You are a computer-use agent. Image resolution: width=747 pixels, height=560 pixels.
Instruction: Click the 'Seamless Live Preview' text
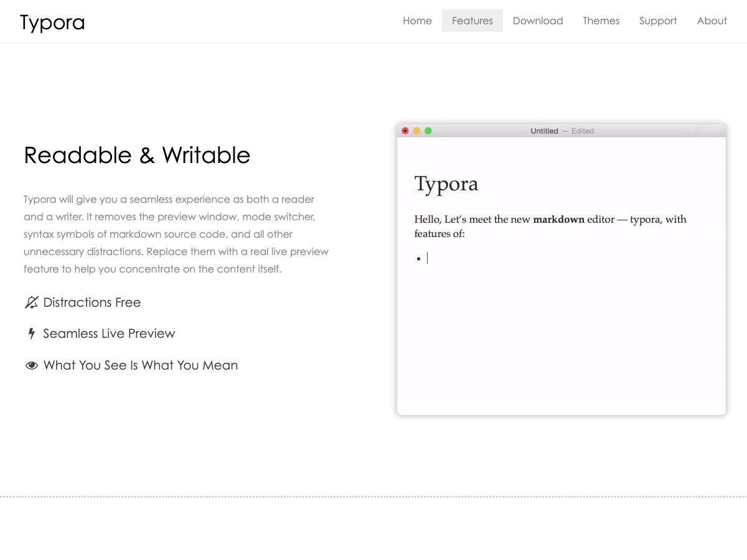coord(109,334)
